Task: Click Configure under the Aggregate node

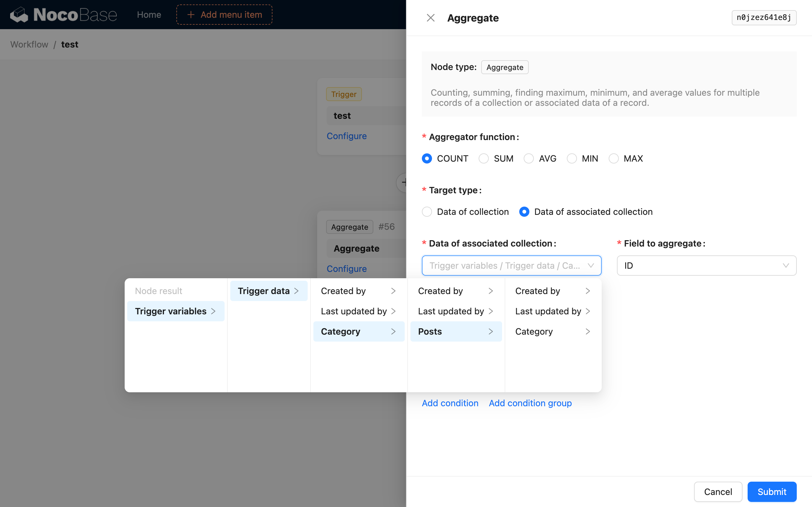Action: click(347, 269)
